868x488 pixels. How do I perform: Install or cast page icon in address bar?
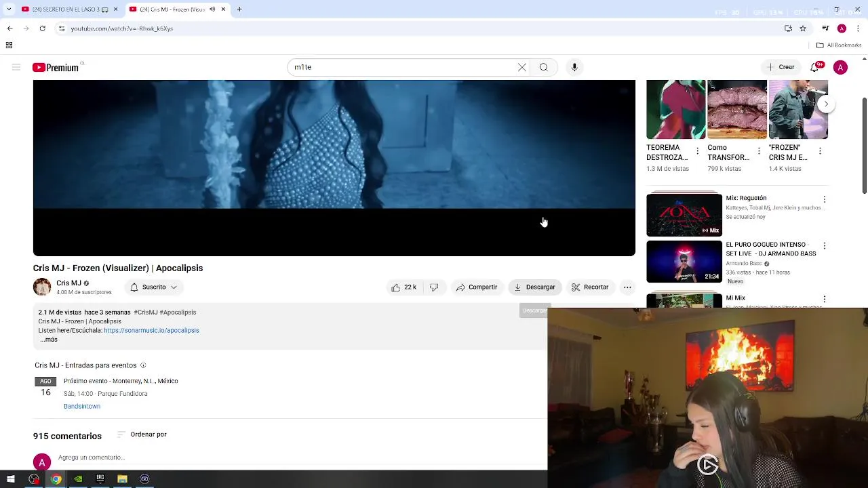788,28
